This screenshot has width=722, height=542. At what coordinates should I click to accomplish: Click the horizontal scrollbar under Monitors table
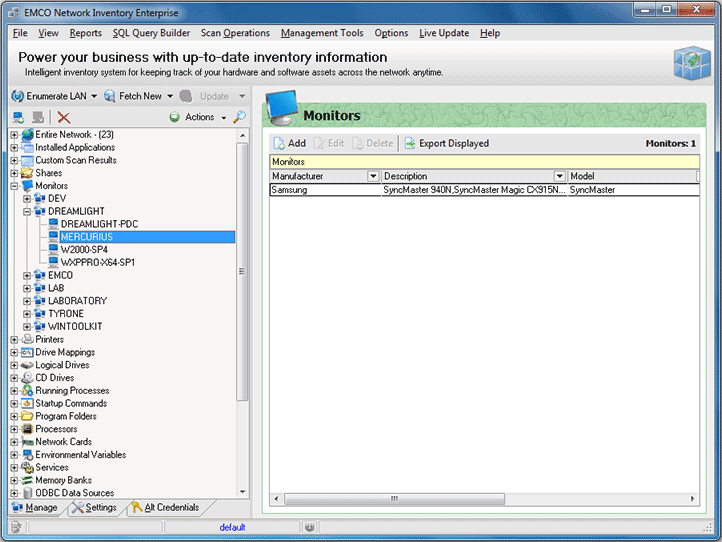click(482, 498)
